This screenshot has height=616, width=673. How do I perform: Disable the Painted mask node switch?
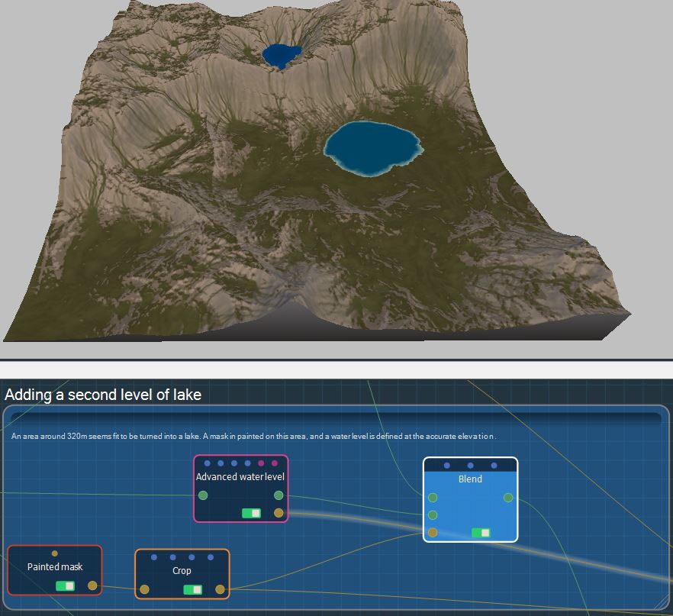coord(66,586)
